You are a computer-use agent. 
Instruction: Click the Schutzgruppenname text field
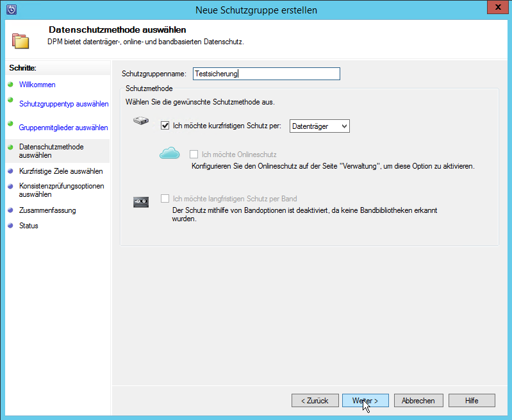266,74
